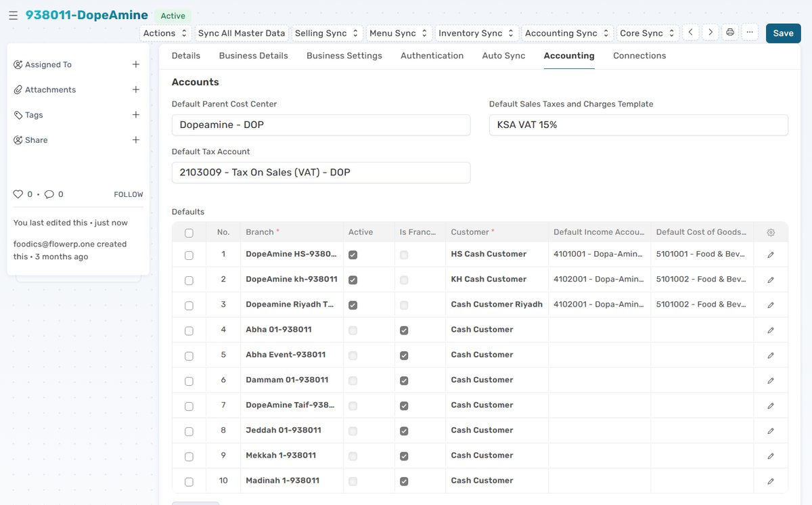Click the Assigned To icon
Screen dimensions: 812x505
[x=20, y=64]
